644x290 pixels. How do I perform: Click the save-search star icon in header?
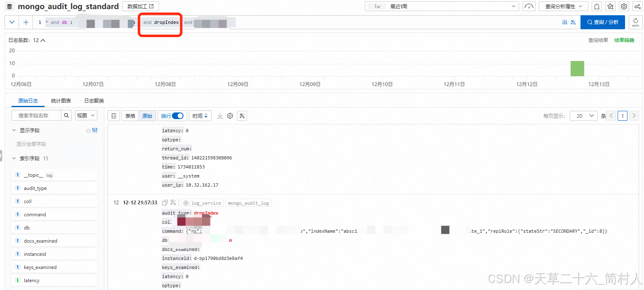coord(611,6)
